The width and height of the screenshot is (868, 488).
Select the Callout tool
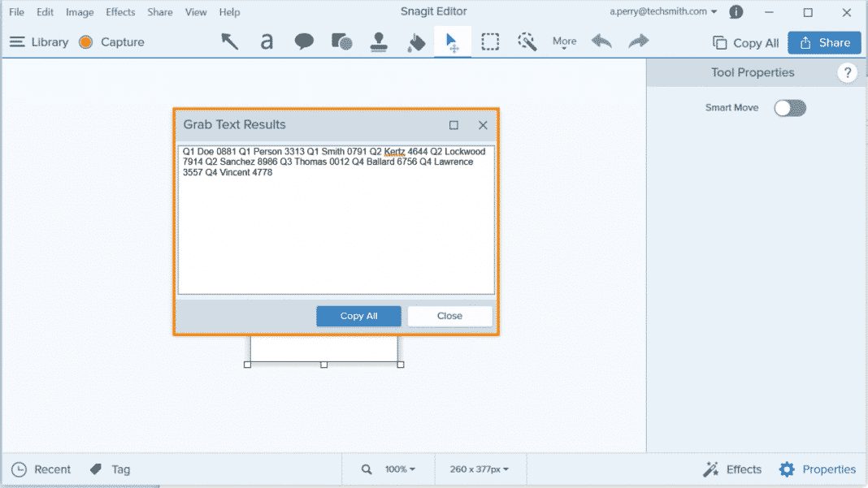tap(304, 41)
